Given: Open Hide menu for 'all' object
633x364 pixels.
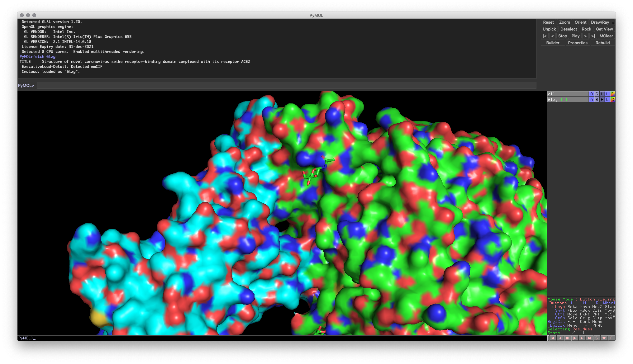Looking at the screenshot, I should click(x=602, y=94).
